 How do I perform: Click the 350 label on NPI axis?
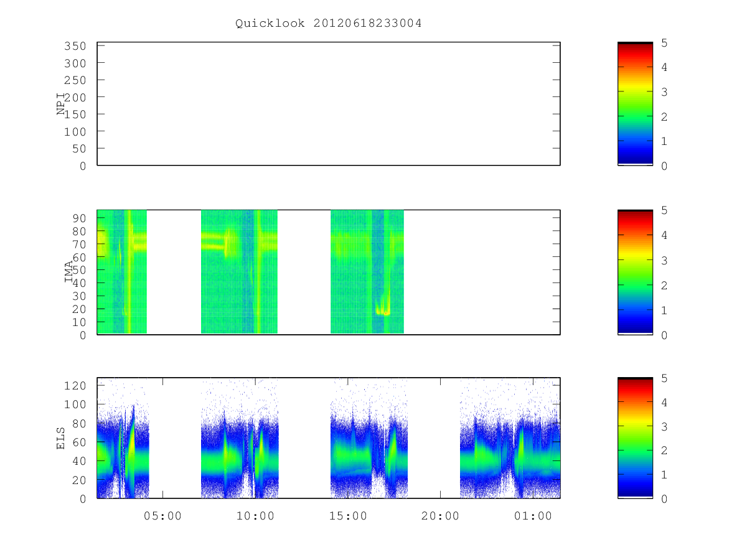[76, 46]
